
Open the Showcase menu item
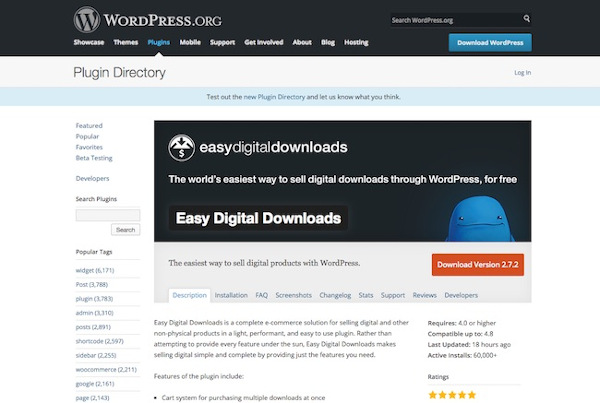click(89, 42)
